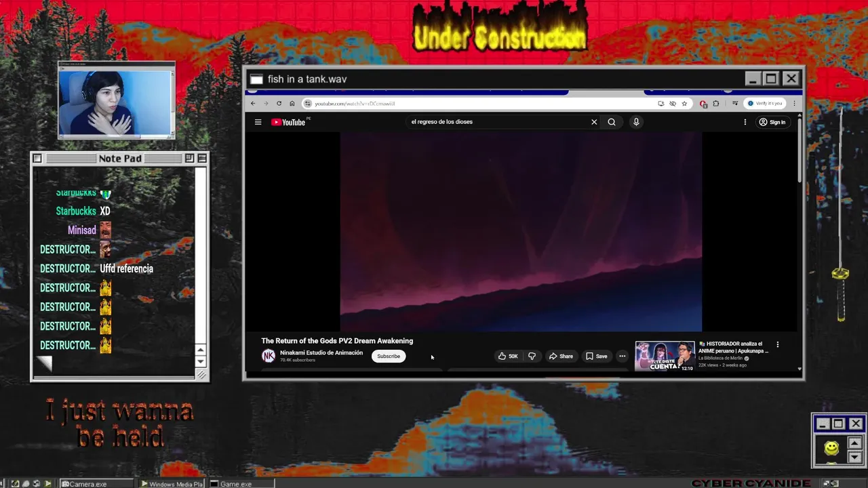Click the video title The Return of the Gods
Viewport: 868px width, 488px height.
tap(337, 341)
